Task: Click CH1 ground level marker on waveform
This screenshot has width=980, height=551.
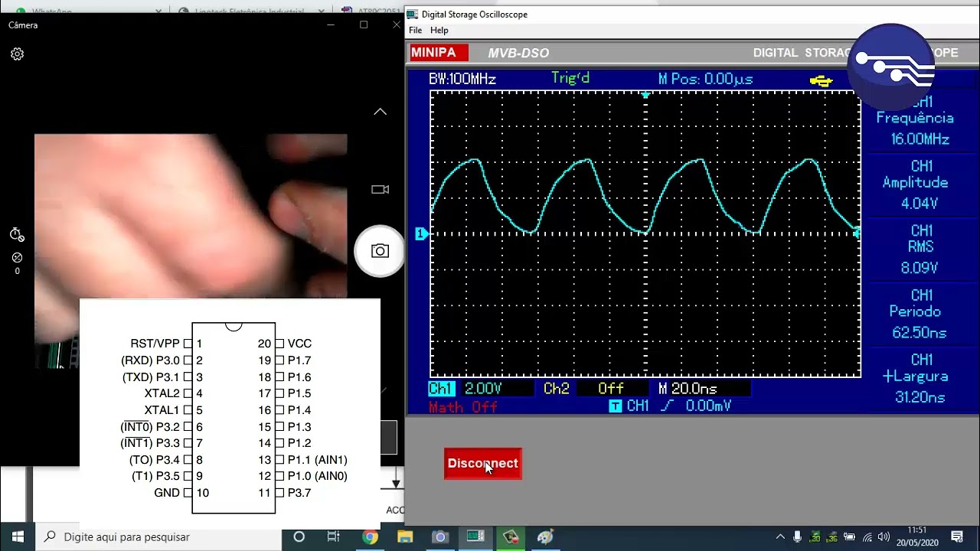Action: [420, 233]
